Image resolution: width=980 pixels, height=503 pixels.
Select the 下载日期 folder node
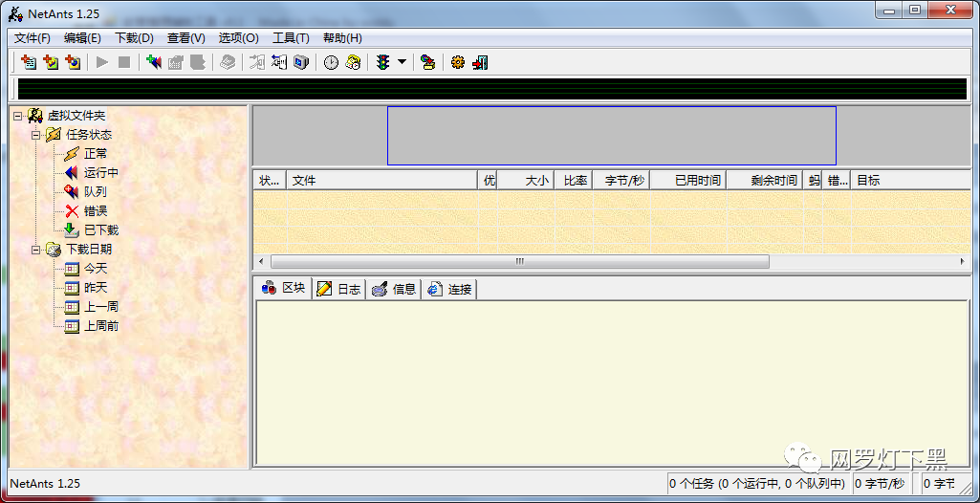89,250
